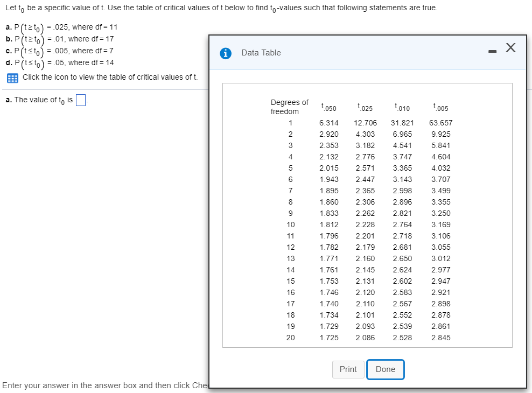
Task: Close the Data Table dialog using the X
Action: (510, 47)
